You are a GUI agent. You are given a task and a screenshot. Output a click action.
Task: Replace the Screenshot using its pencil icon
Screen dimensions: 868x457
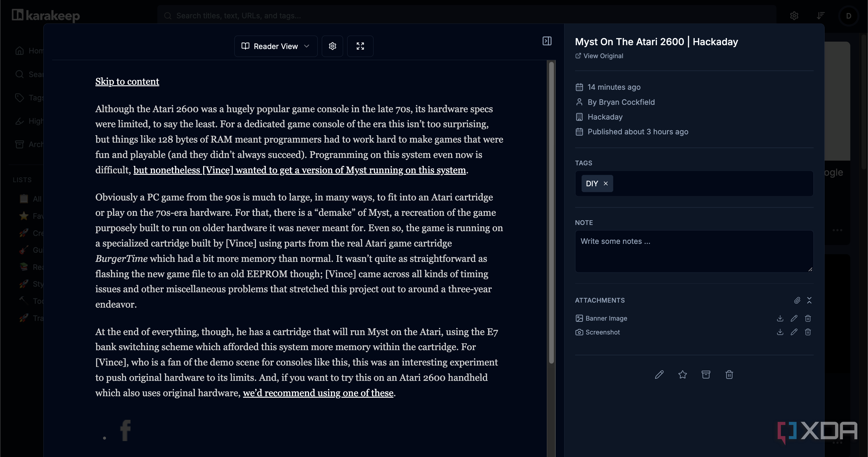794,332
